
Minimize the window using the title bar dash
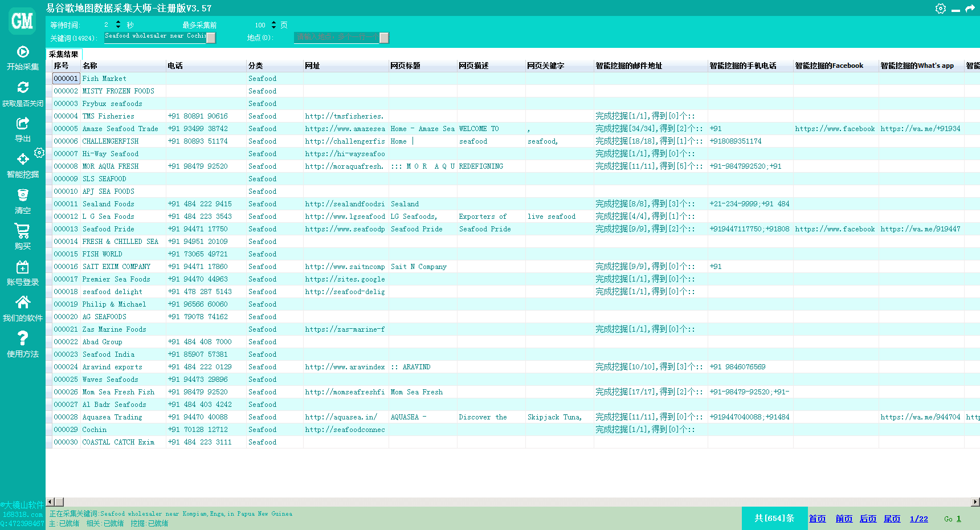(955, 10)
